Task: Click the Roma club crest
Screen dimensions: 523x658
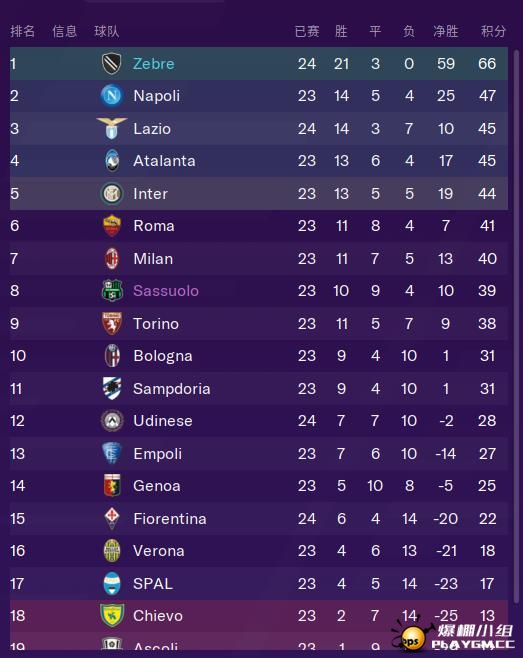Action: pos(112,226)
